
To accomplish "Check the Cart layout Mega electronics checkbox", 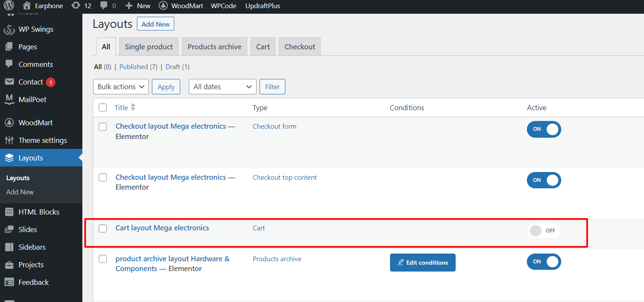I will (103, 228).
